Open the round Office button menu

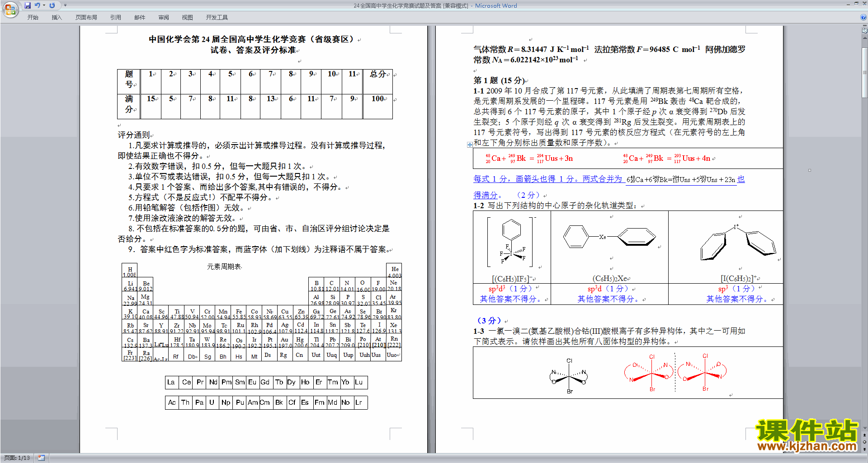pyautogui.click(x=10, y=9)
